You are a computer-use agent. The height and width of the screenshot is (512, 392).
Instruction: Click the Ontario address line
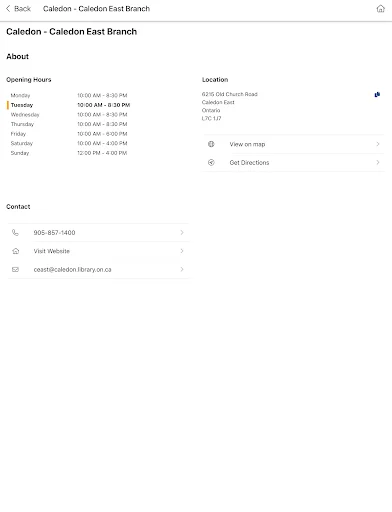tap(211, 110)
